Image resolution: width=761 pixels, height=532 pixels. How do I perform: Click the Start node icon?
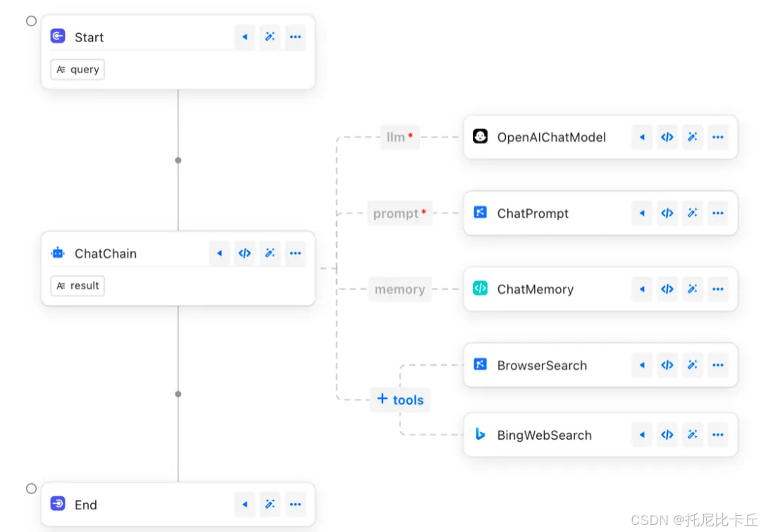58,37
